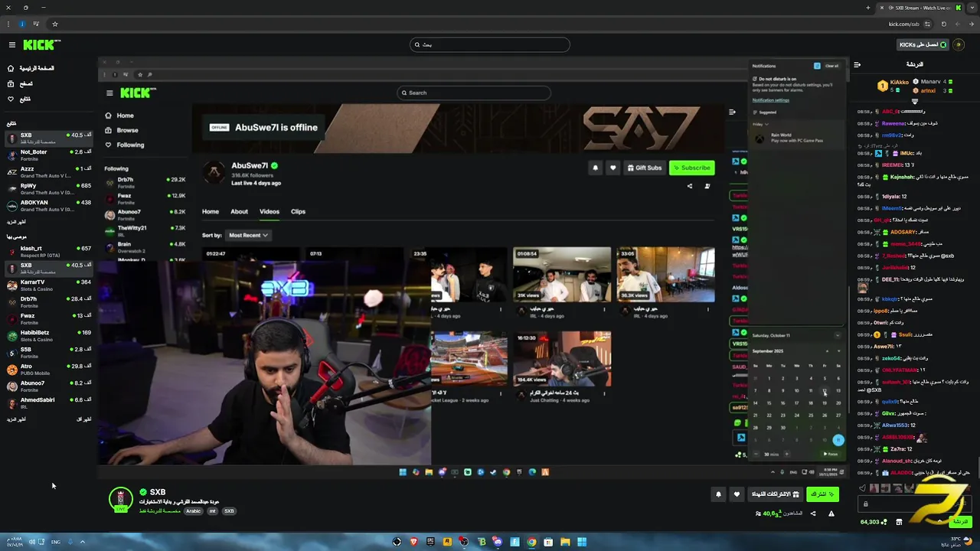Image resolution: width=980 pixels, height=551 pixels.
Task: Collapse the recommended list with show less
Action: pos(84,419)
